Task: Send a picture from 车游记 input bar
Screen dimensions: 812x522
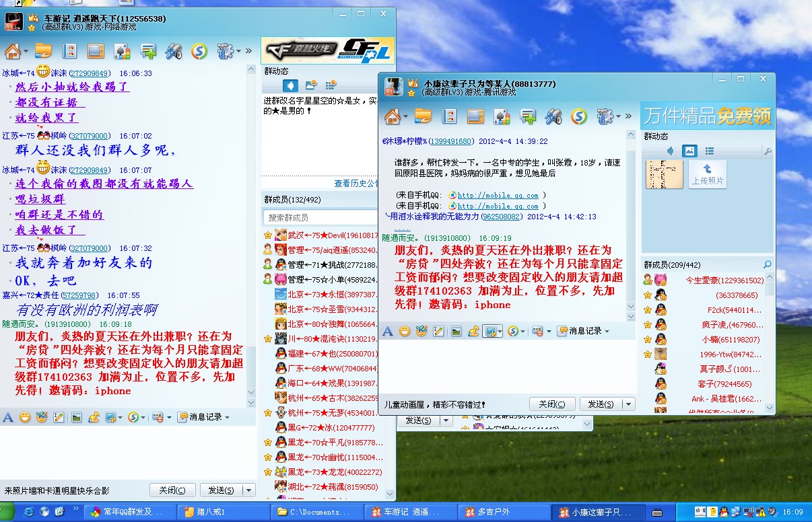Action: click(x=77, y=417)
